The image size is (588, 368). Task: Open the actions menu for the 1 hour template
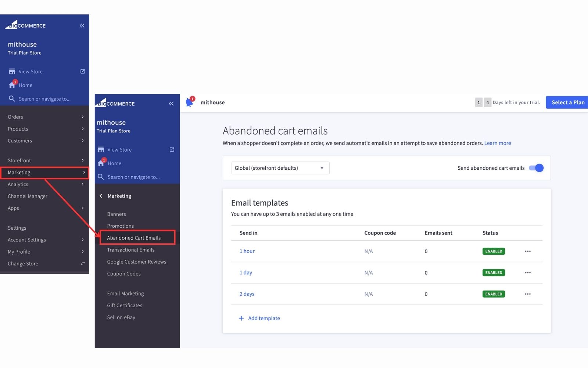coord(528,251)
